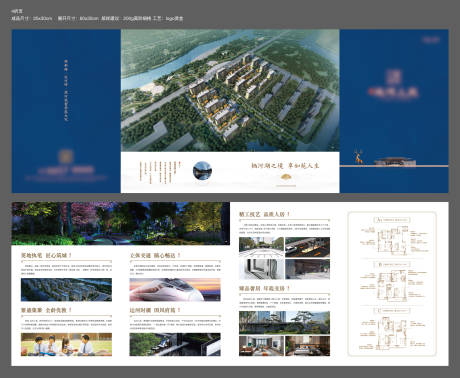
Task: Click the living room interior photo
Action: click(x=261, y=346)
